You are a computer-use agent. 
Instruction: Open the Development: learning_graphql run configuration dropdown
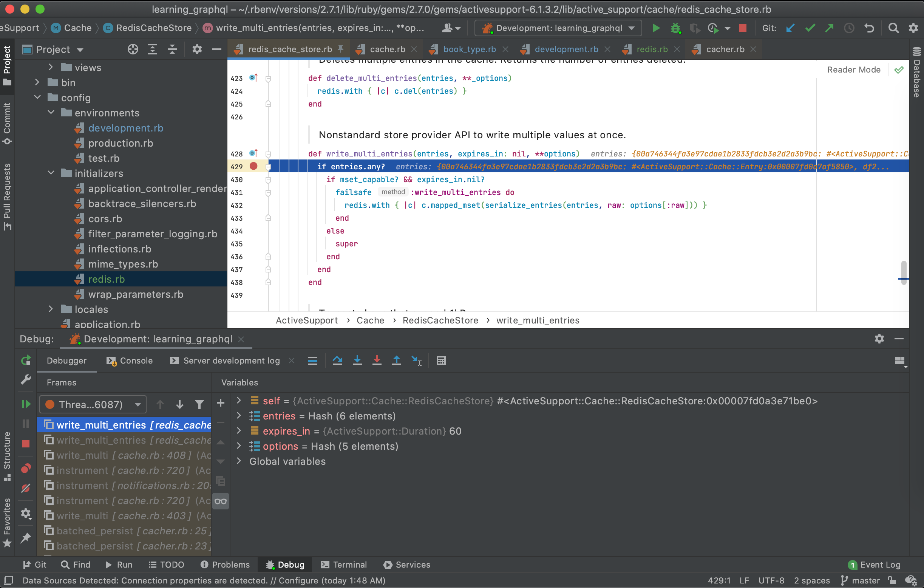[x=558, y=28]
